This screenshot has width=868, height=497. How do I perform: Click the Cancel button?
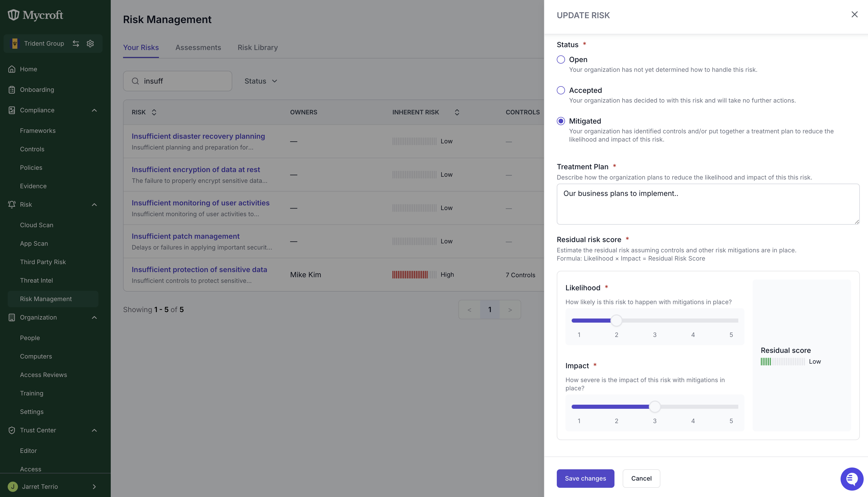(x=641, y=478)
